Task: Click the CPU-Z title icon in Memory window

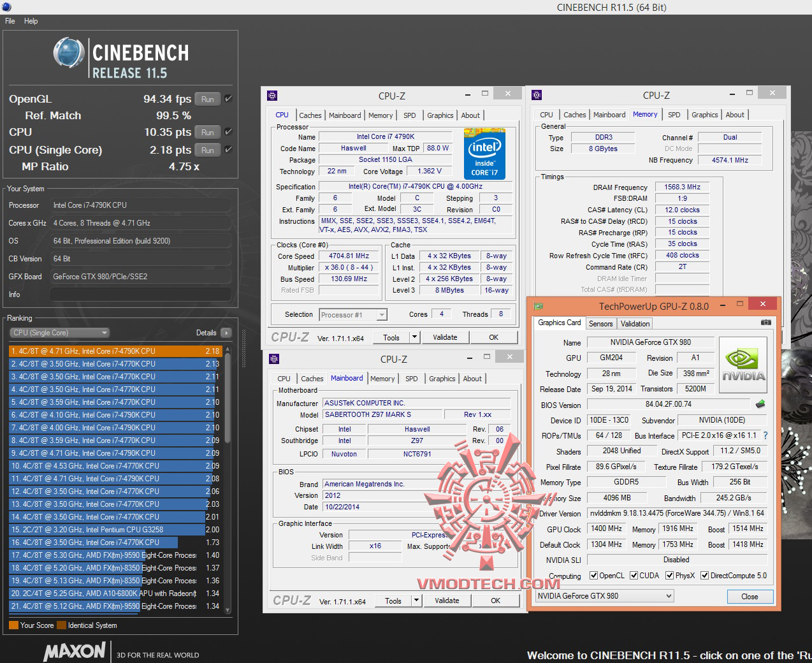Action: pyautogui.click(x=537, y=96)
